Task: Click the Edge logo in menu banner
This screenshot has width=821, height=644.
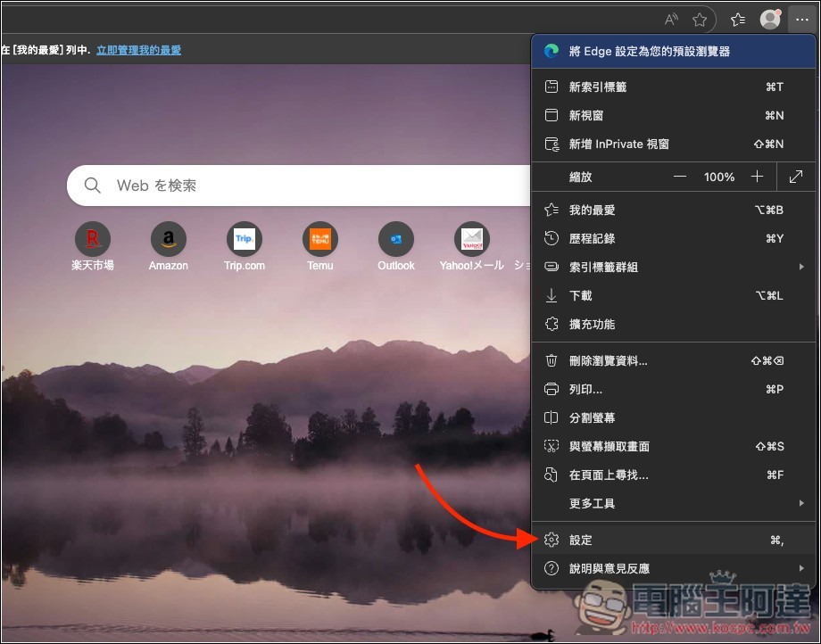Action: [x=551, y=51]
